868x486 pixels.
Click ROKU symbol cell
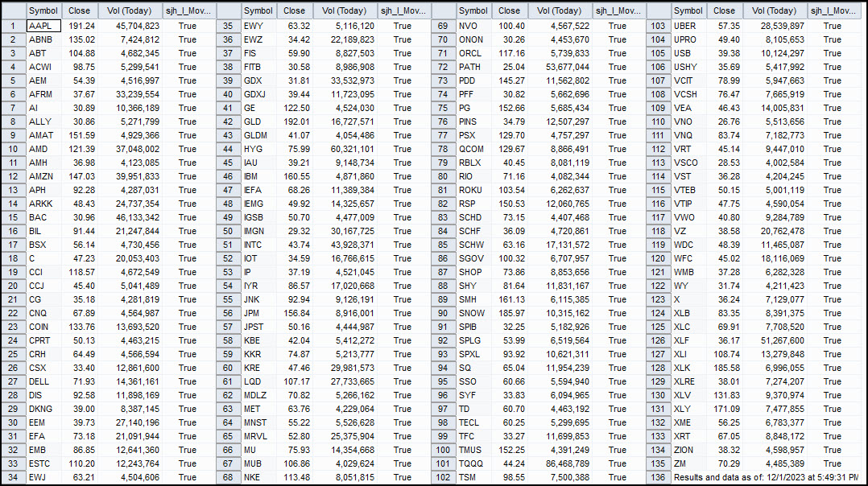473,190
